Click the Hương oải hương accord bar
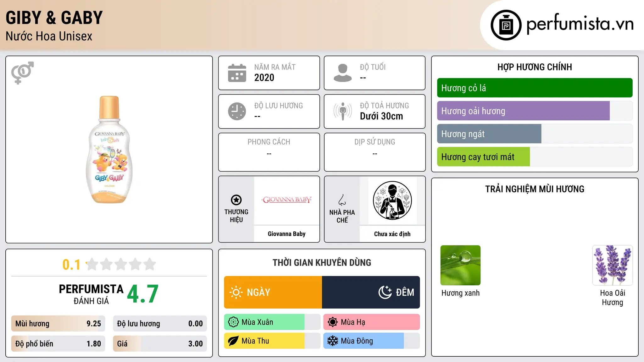 click(535, 111)
